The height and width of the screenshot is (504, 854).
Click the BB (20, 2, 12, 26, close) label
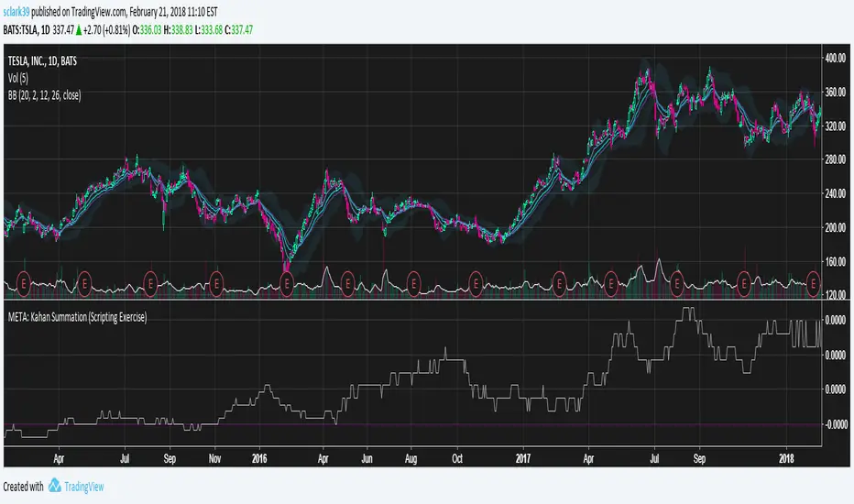pos(44,95)
